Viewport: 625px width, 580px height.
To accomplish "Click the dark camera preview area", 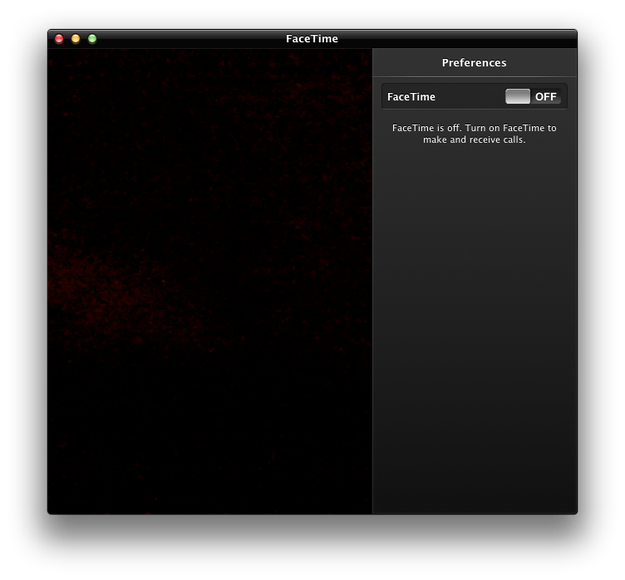I will tap(210, 281).
